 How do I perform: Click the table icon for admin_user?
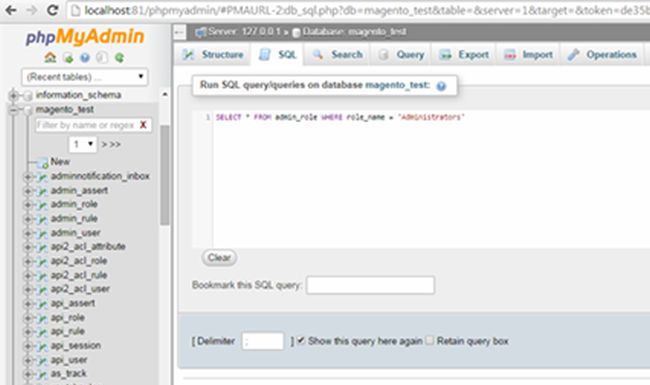pos(42,233)
